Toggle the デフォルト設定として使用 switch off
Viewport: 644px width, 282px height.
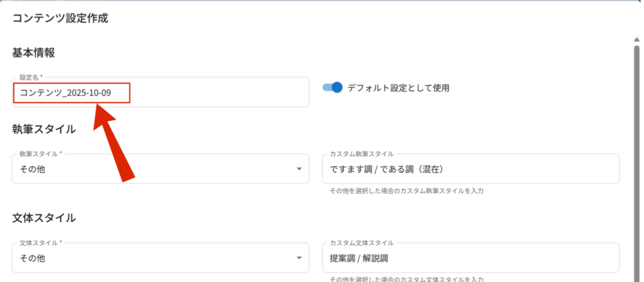(333, 87)
